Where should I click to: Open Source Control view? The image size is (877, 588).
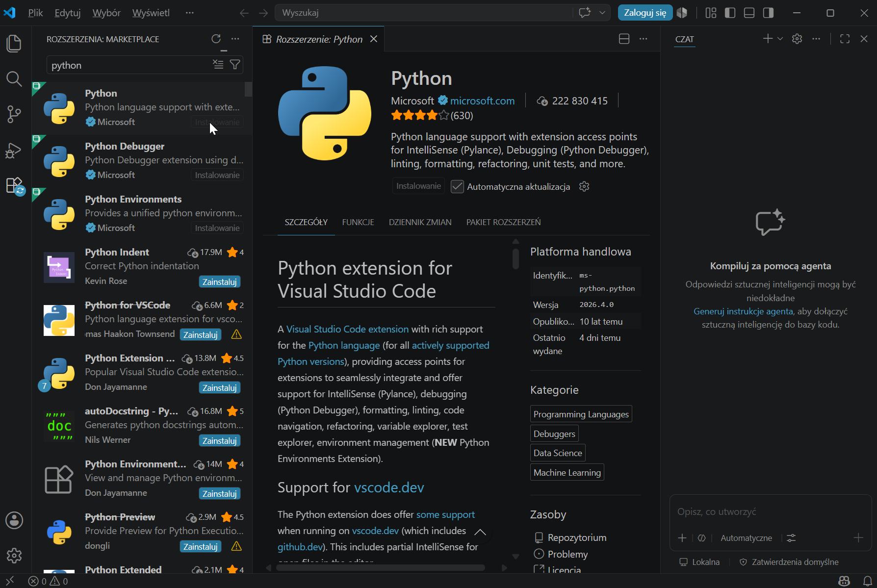pyautogui.click(x=14, y=114)
